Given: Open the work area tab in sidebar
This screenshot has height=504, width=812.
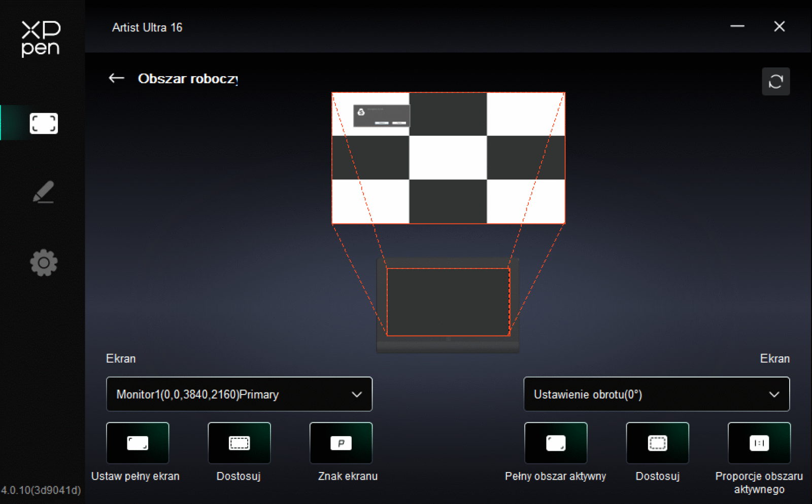Looking at the screenshot, I should pyautogui.click(x=43, y=123).
